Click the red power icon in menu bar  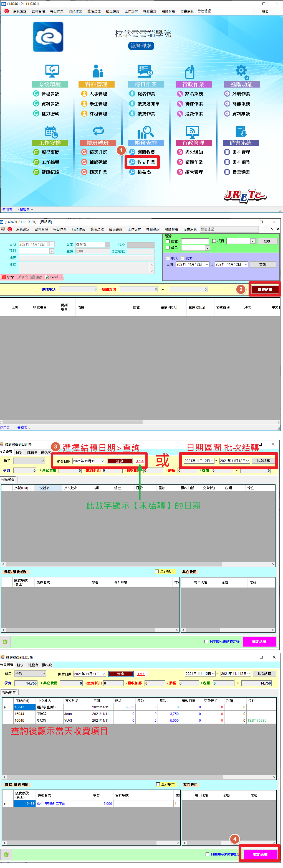(6, 11)
